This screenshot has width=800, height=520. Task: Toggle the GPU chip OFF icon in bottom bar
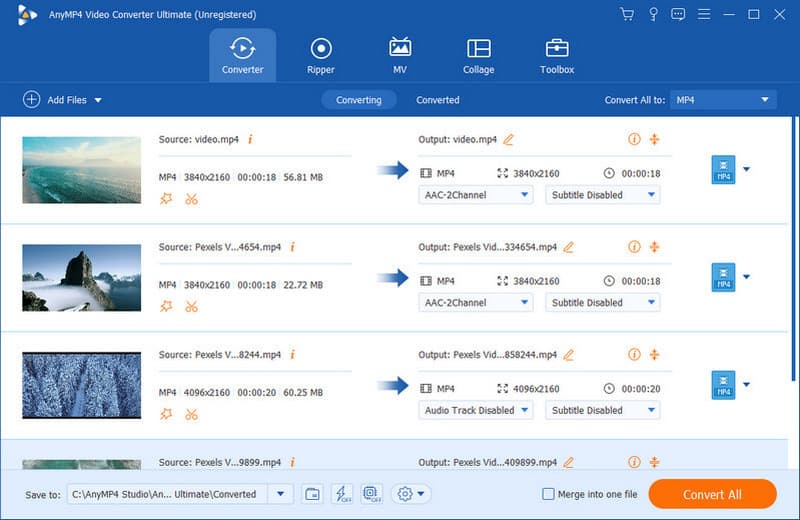[x=371, y=494]
